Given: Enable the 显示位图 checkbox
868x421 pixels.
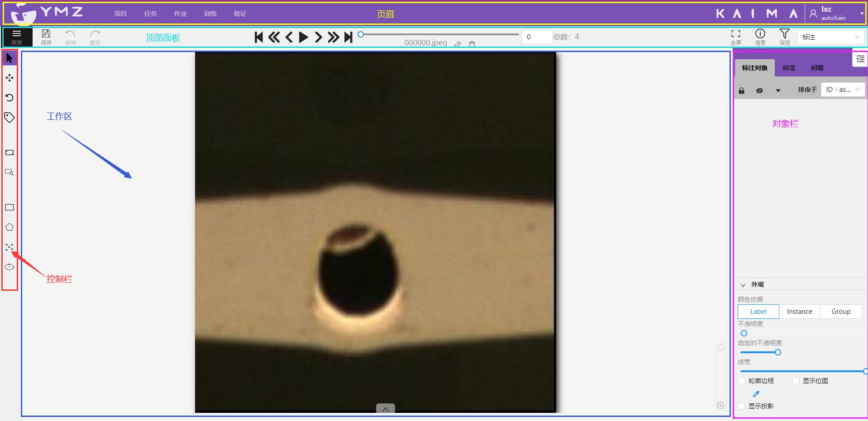Looking at the screenshot, I should (796, 381).
